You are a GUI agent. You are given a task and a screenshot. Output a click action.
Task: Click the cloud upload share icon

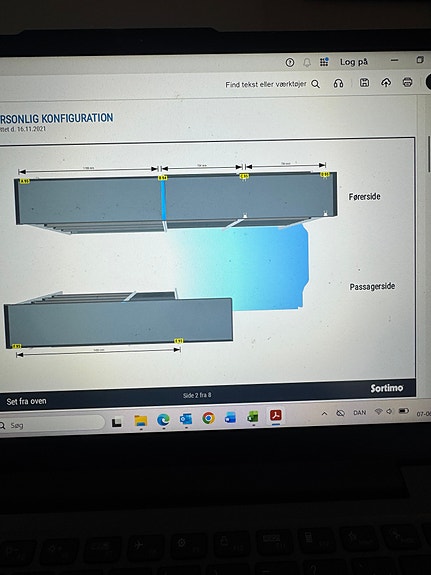pos(386,83)
